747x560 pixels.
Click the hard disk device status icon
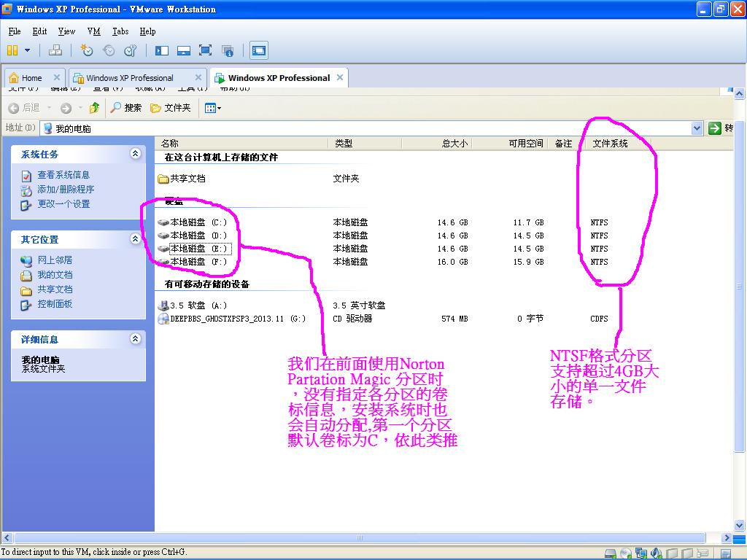point(611,553)
